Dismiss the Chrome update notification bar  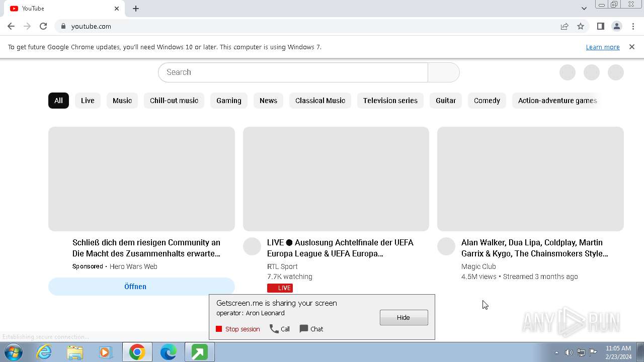(x=632, y=47)
